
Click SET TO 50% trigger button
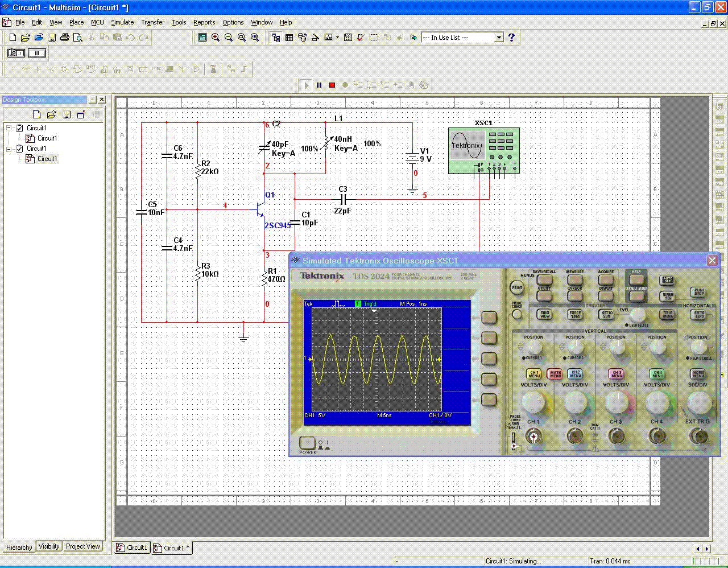[x=607, y=314]
